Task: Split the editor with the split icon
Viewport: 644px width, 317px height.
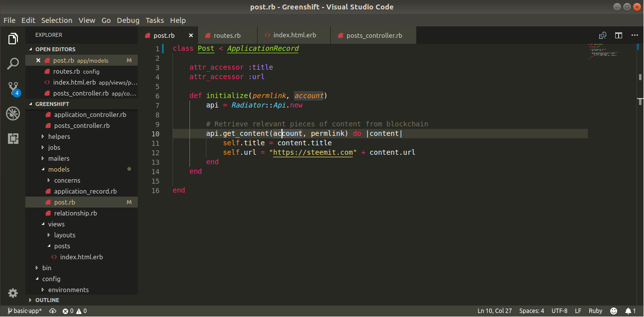Action: 619,35
